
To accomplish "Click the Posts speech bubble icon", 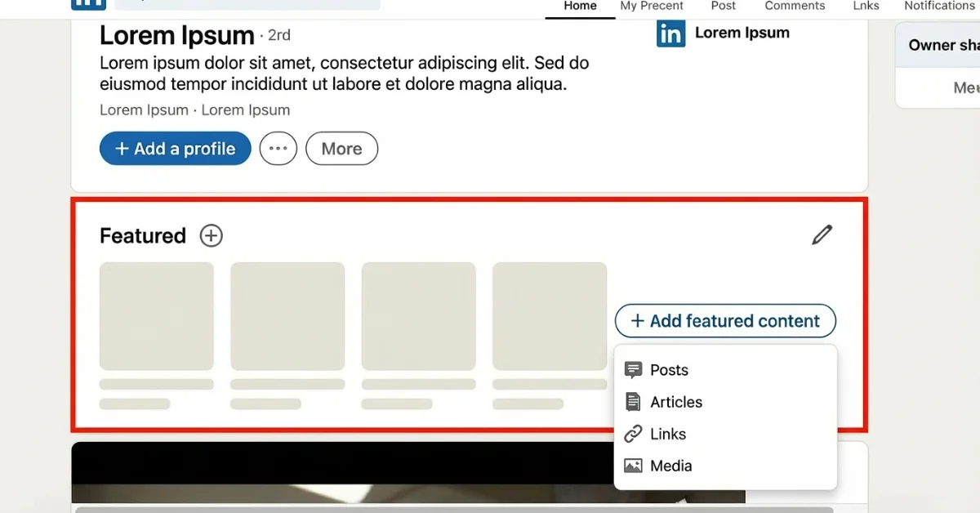I will pos(633,370).
